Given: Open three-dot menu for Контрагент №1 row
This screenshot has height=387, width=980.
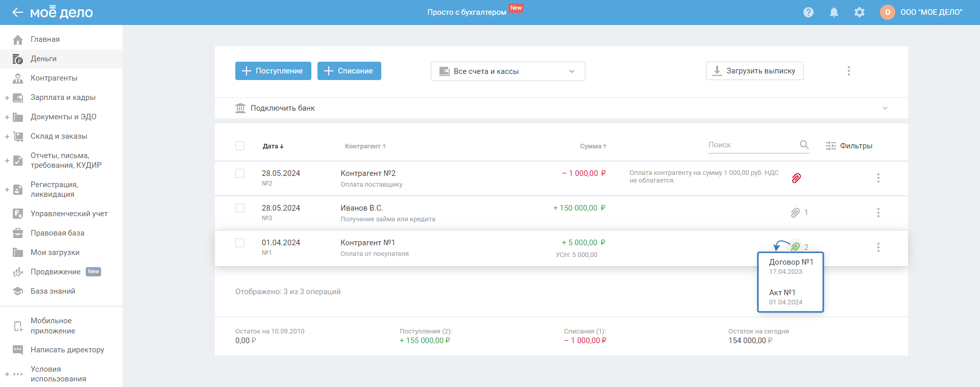Looking at the screenshot, I should click(878, 247).
